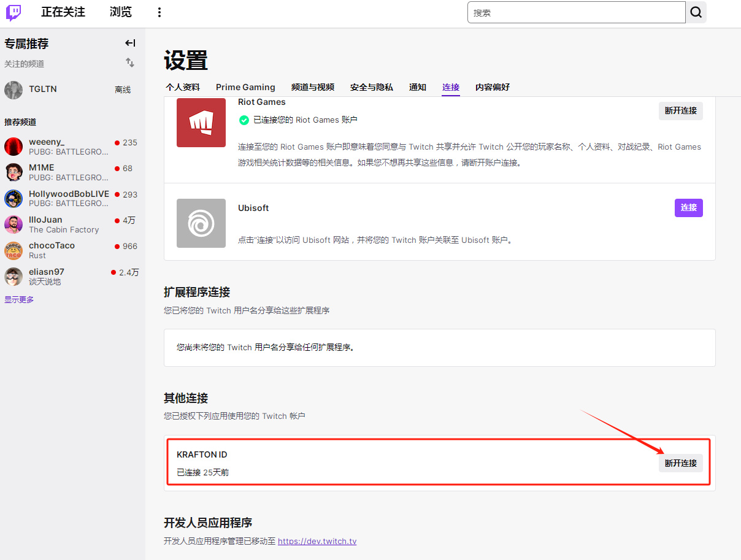
Task: Click the search magnifier button
Action: point(696,12)
